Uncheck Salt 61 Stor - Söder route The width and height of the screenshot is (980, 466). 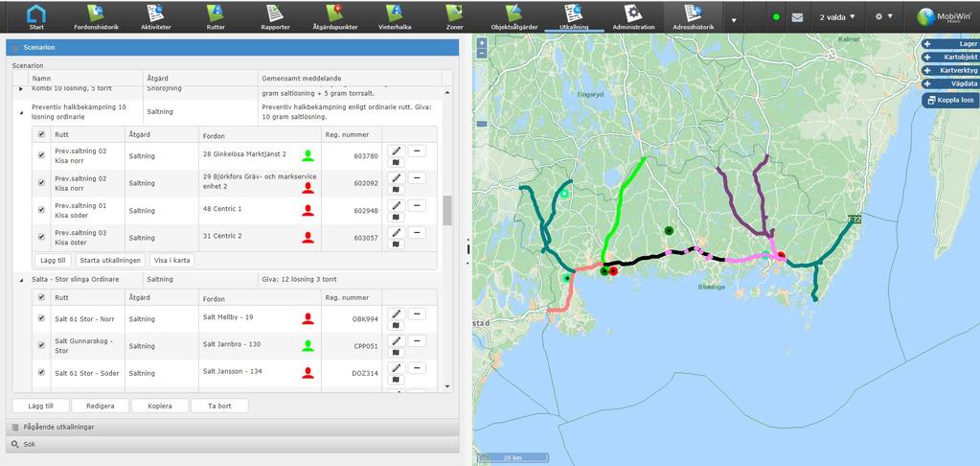pos(42,372)
